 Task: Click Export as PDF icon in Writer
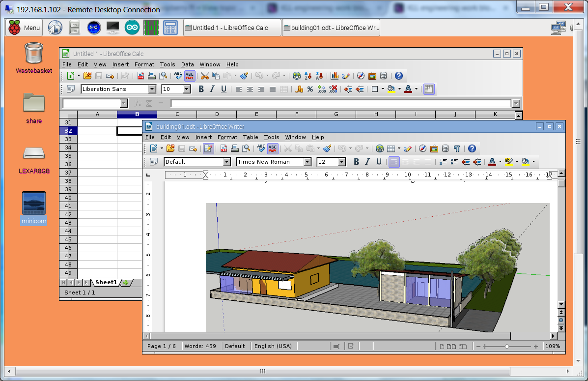point(224,148)
